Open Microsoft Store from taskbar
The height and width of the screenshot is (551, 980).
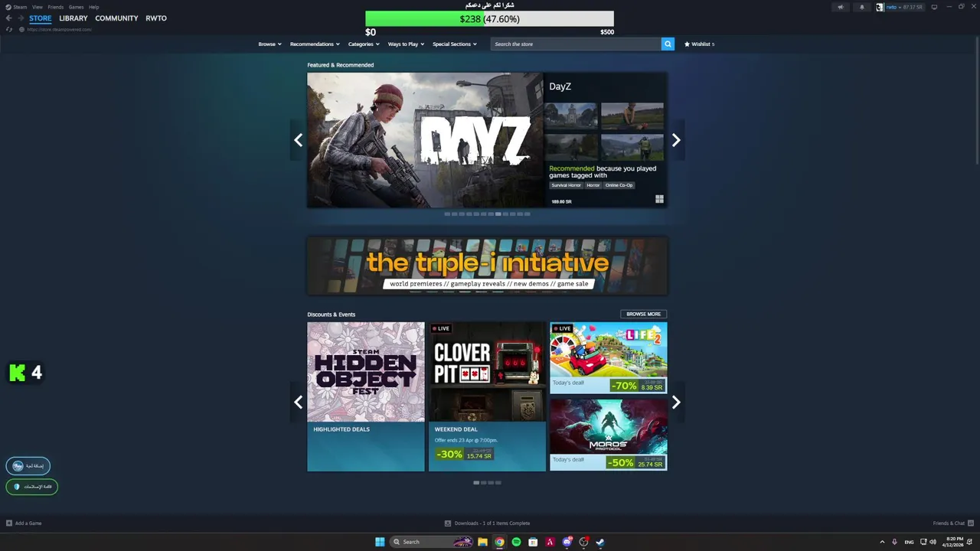[x=533, y=542]
